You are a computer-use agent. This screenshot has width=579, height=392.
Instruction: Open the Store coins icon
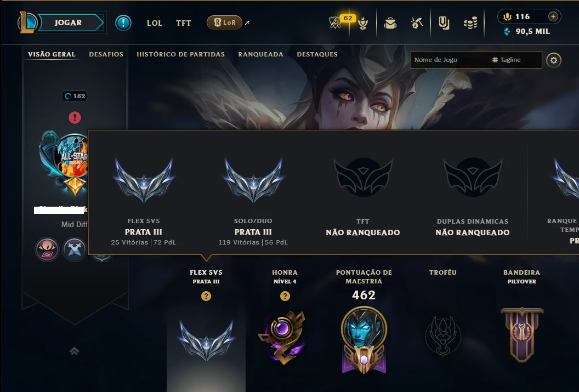point(470,23)
